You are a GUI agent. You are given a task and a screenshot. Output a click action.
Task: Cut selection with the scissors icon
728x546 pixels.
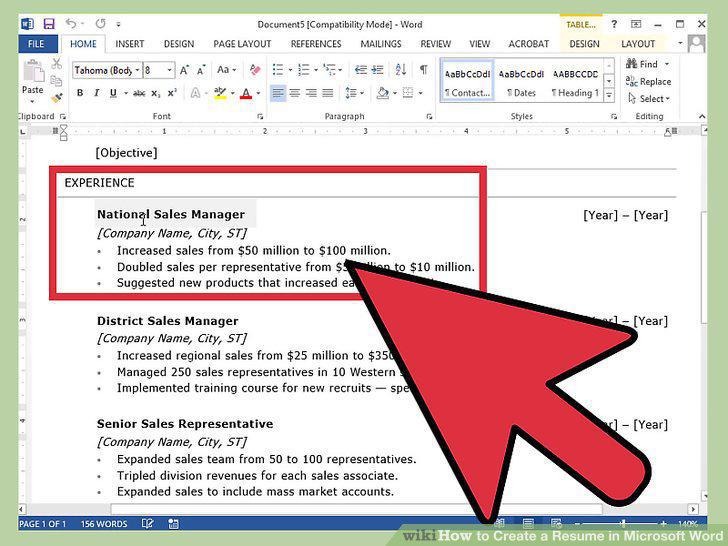pyautogui.click(x=57, y=64)
